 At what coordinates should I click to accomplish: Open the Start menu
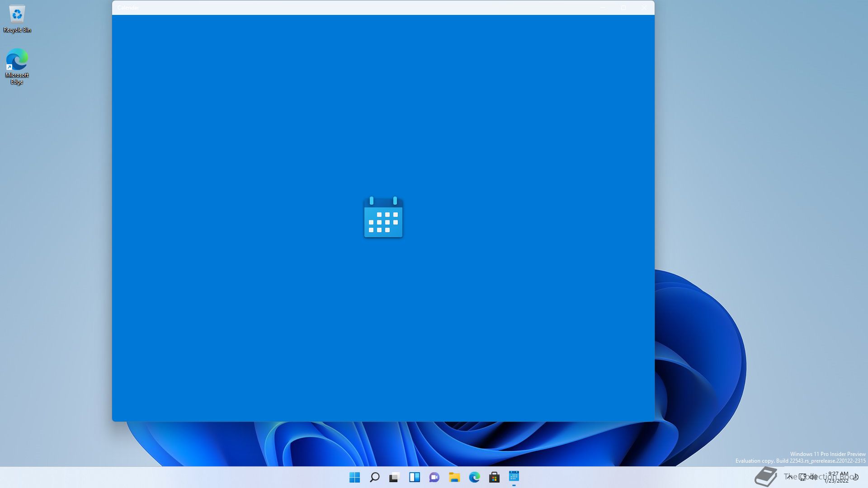(354, 477)
